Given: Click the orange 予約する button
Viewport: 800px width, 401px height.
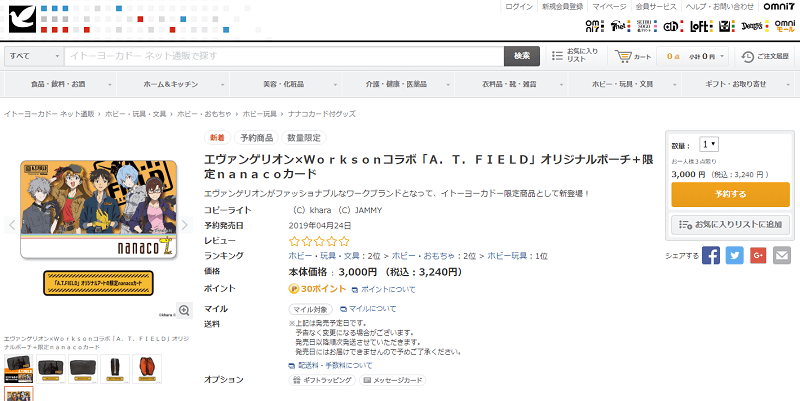Looking at the screenshot, I should point(730,194).
